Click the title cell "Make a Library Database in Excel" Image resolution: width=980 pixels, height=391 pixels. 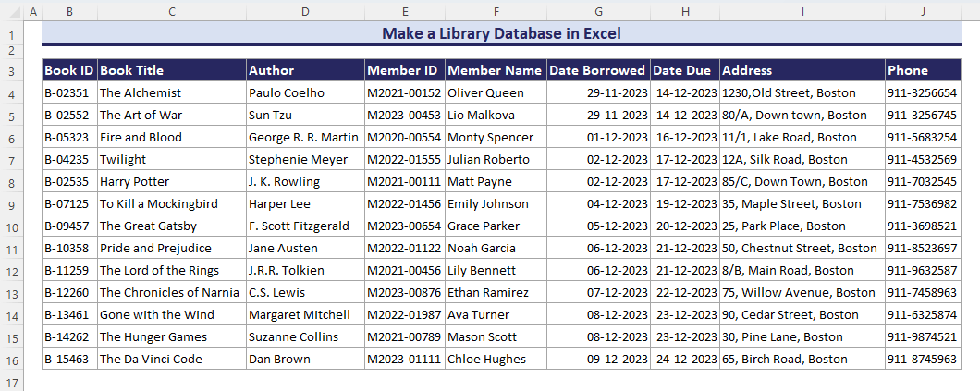click(500, 34)
